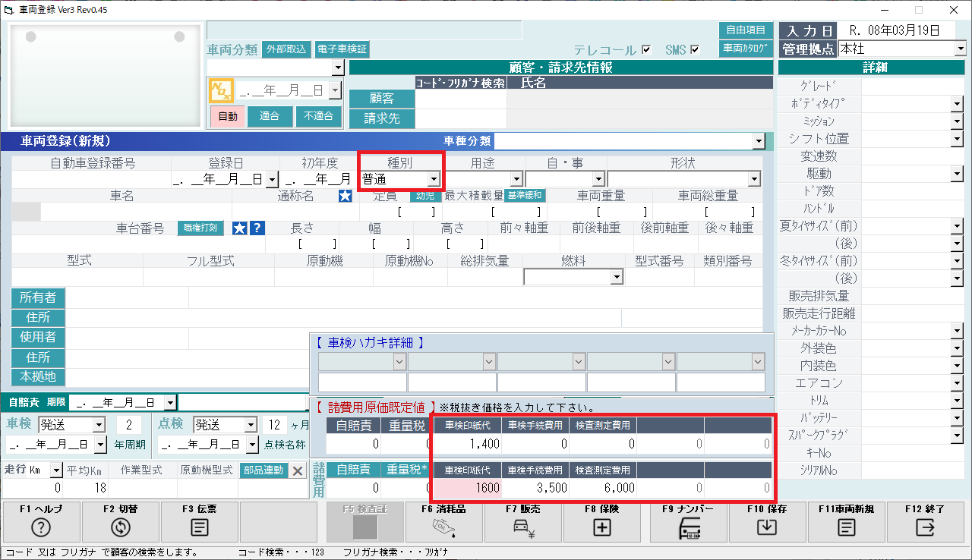Click the 電子車検証 button

(342, 49)
